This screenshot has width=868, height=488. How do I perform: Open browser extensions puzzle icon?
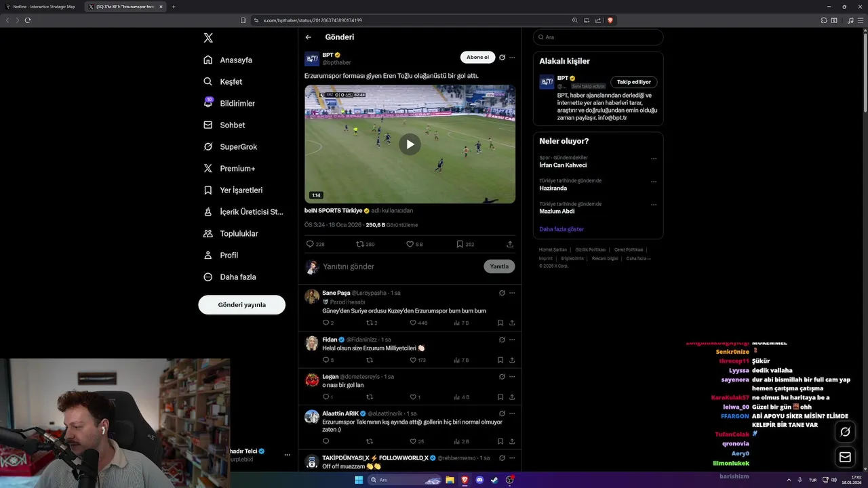824,20
